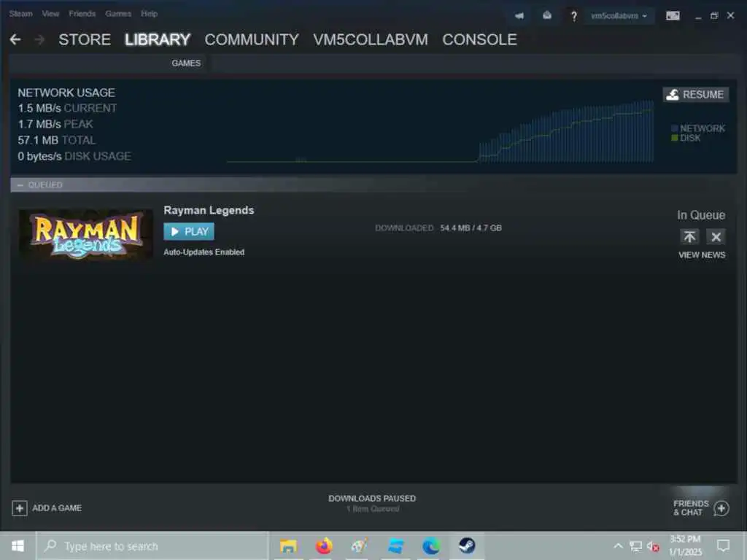Remove Rayman Legends from download queue
The width and height of the screenshot is (747, 560).
tap(716, 237)
